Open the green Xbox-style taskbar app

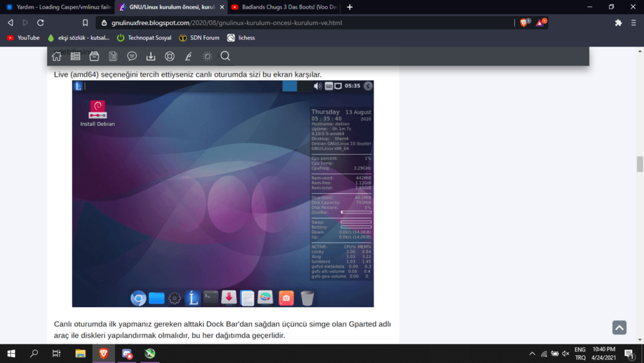[150, 354]
